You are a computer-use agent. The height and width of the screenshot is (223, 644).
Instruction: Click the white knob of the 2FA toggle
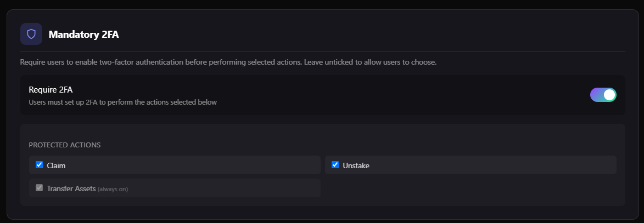tap(609, 95)
